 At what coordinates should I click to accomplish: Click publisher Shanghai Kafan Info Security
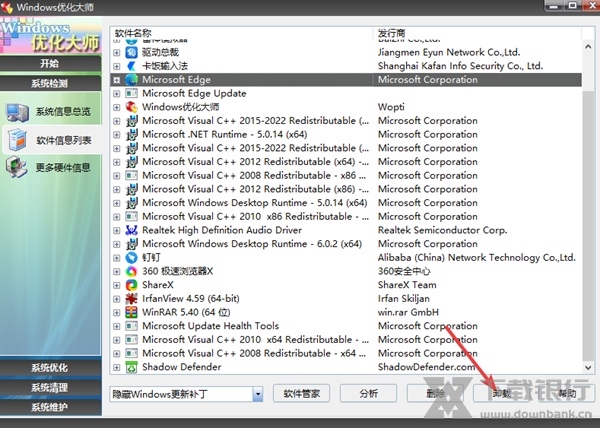coord(460,66)
